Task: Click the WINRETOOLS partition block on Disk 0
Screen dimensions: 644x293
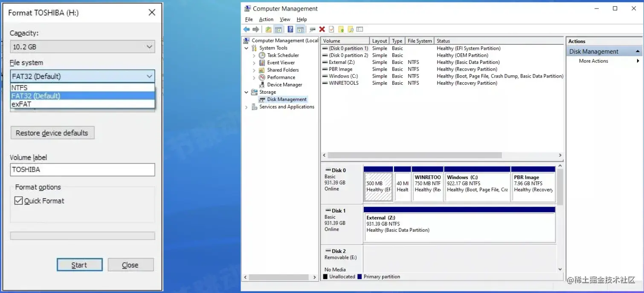Action: coord(428,184)
